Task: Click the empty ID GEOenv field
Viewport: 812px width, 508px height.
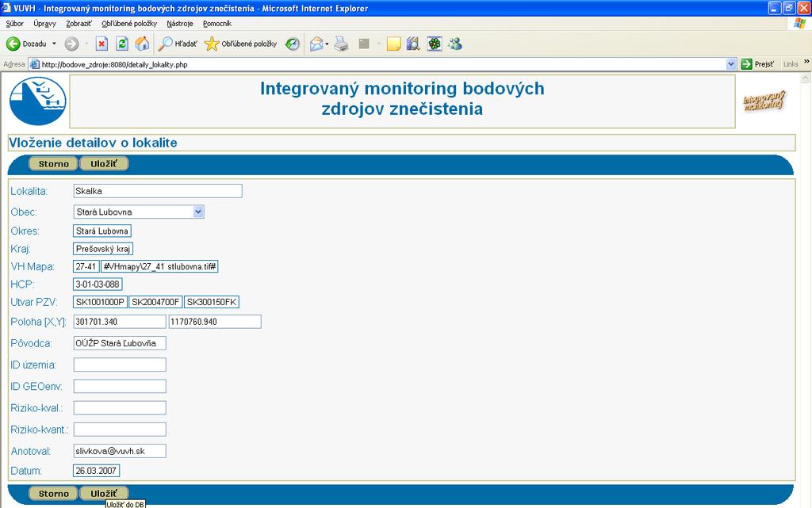Action: click(x=120, y=386)
